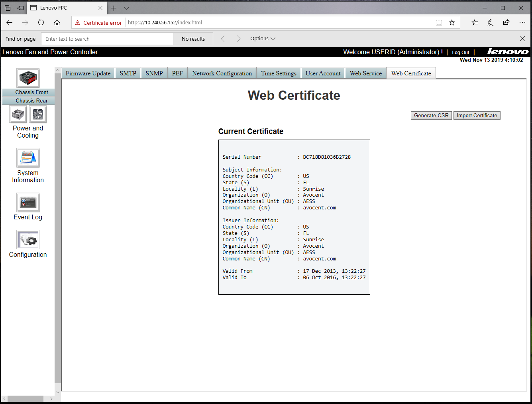This screenshot has width=532, height=404.
Task: Switch to the Network Configuration tab
Action: point(222,73)
